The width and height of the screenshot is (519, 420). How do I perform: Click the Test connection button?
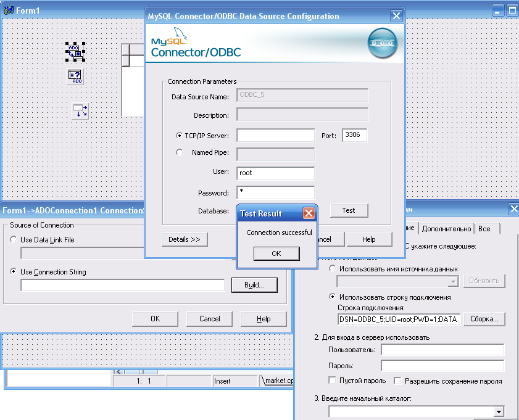(349, 210)
